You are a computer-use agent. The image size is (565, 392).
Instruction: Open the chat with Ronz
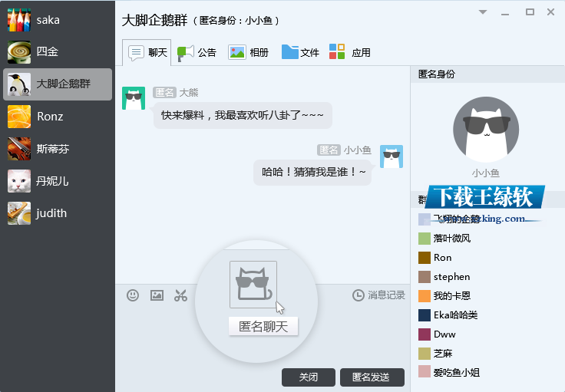point(58,117)
